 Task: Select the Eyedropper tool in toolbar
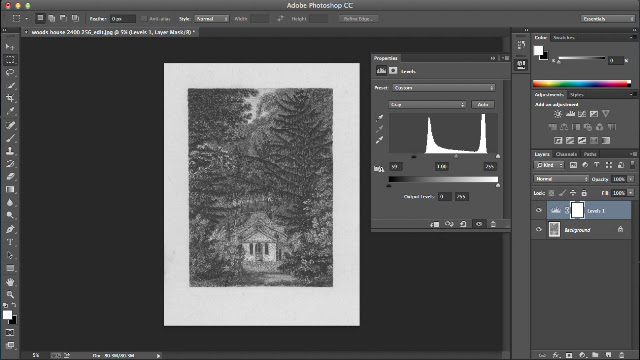click(x=10, y=111)
